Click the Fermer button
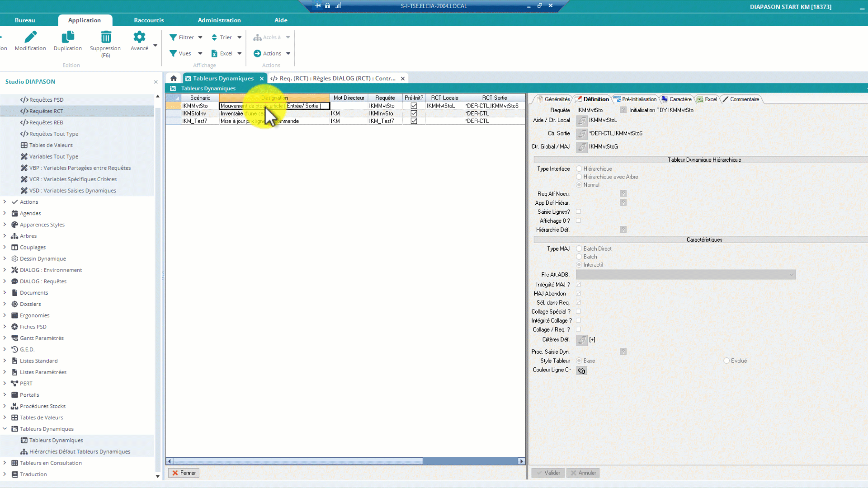The width and height of the screenshot is (868, 488). pos(184,473)
